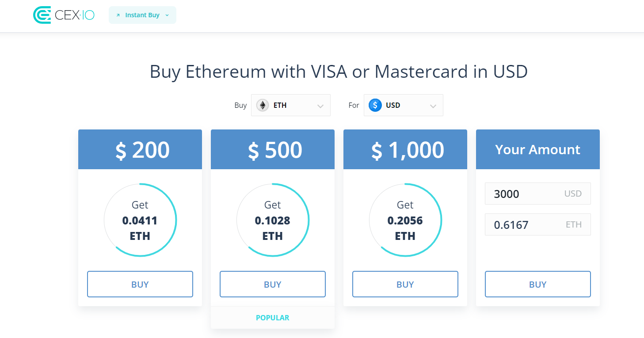Viewport: 644px width, 338px height.
Task: Click the CEX.IO logo
Action: [x=64, y=15]
